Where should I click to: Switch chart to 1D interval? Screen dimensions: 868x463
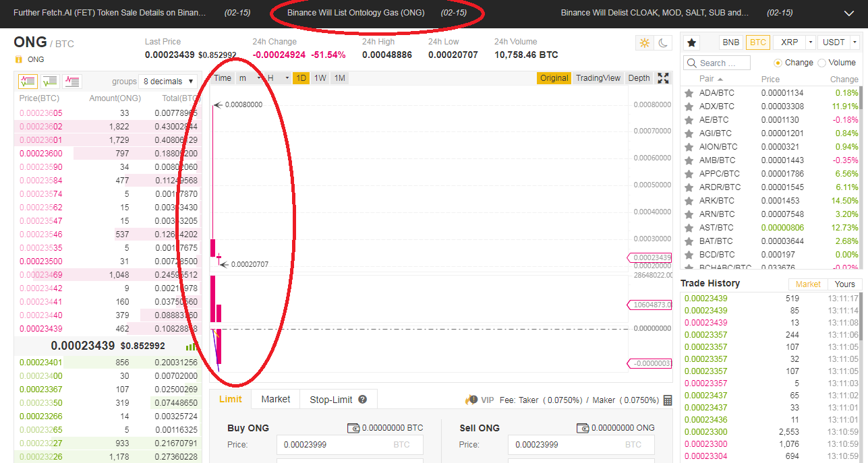click(301, 78)
